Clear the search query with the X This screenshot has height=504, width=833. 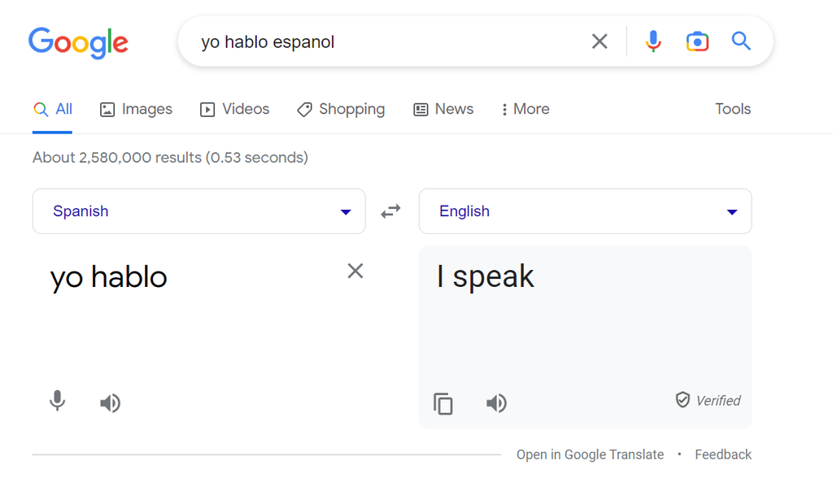pyautogui.click(x=600, y=41)
